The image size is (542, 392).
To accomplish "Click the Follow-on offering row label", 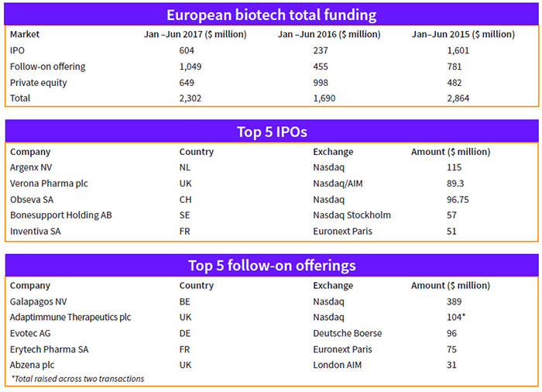I will [48, 67].
